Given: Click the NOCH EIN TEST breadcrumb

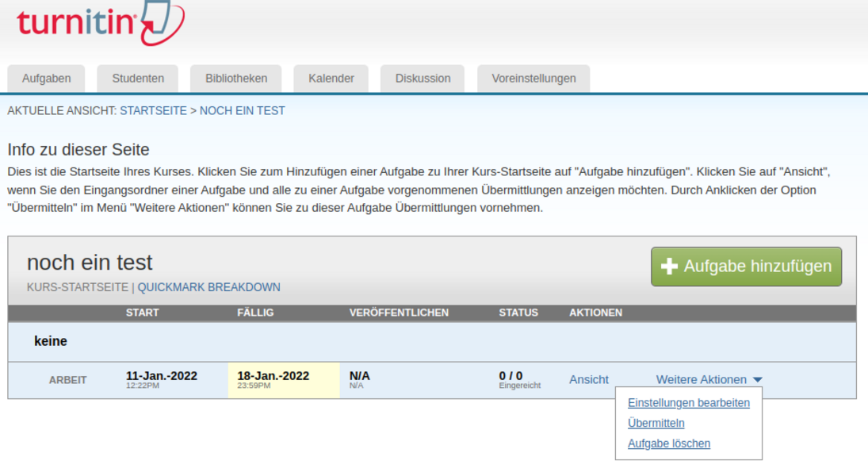Looking at the screenshot, I should coord(242,111).
